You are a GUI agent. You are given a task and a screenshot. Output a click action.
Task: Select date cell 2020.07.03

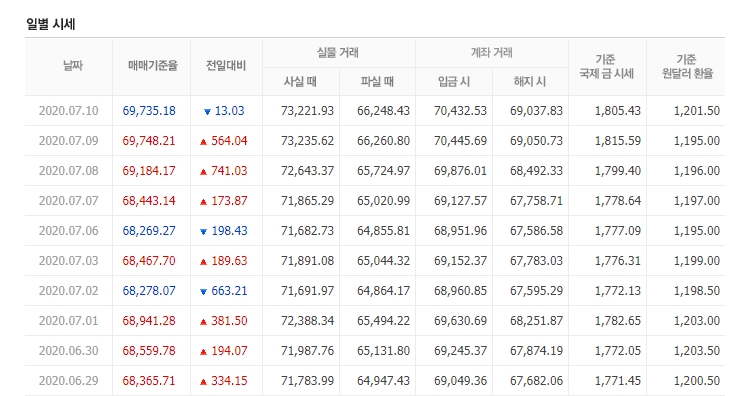click(x=68, y=261)
